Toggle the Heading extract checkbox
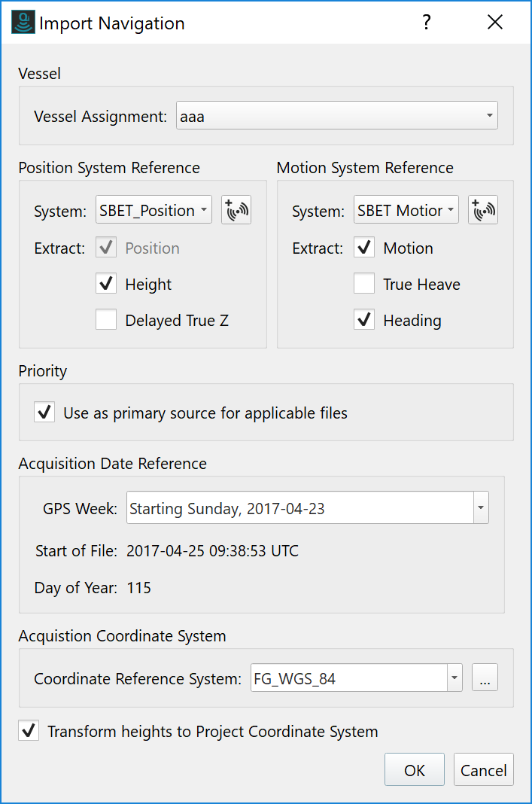 364,321
